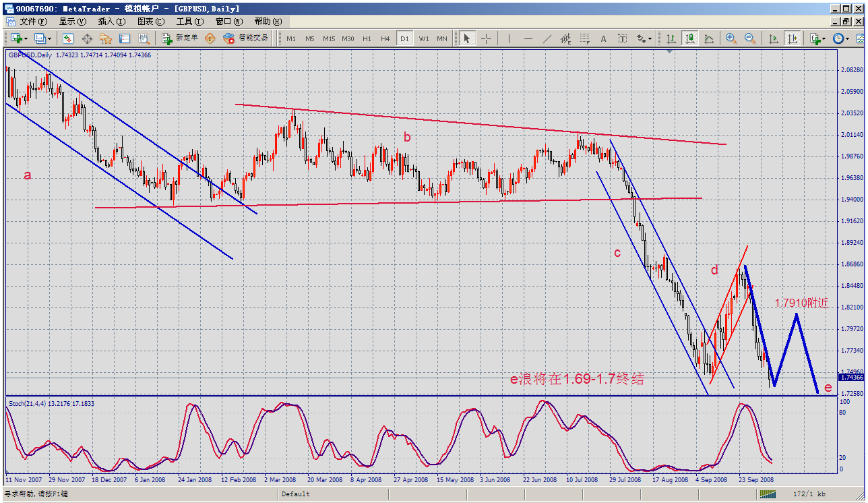This screenshot has height=503, width=868.
Task: Zoom out on the chart
Action: (x=750, y=38)
